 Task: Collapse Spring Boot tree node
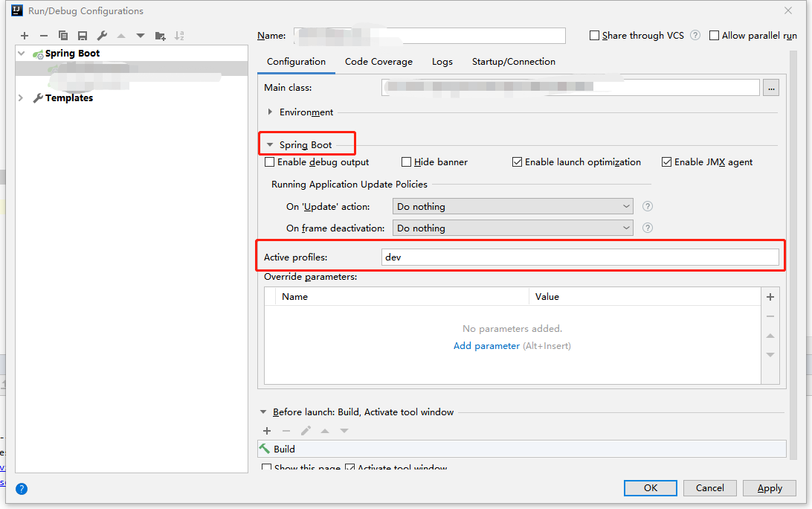tap(22, 54)
